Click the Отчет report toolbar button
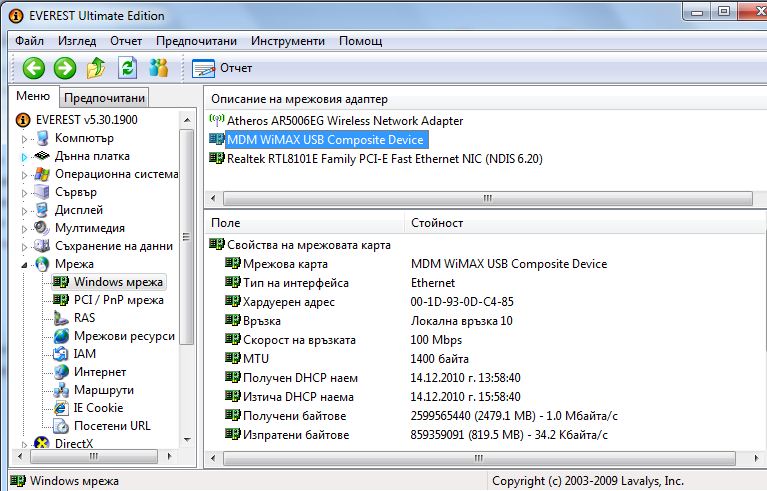Viewport: 767px width, 491px height. click(222, 68)
